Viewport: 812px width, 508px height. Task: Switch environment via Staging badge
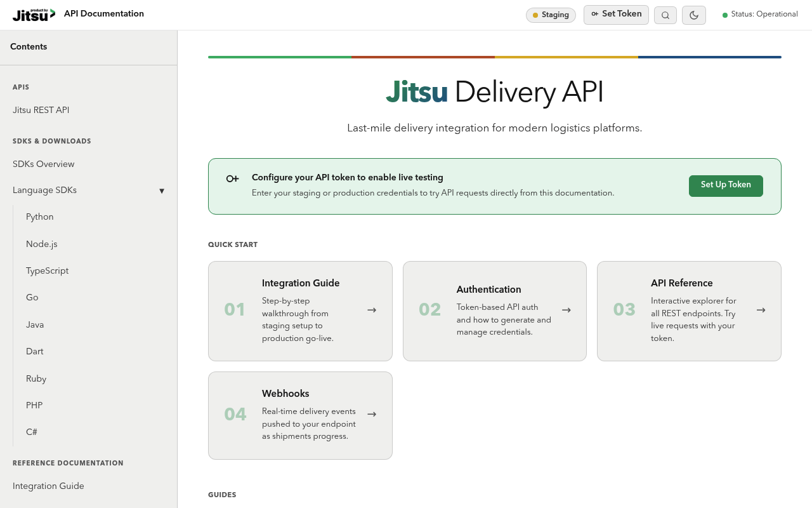click(x=551, y=15)
